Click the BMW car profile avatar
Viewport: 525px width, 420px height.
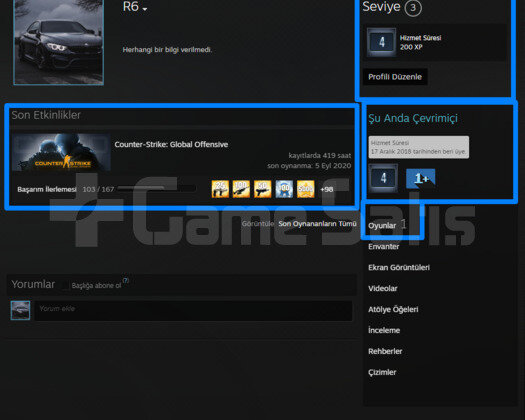58,42
